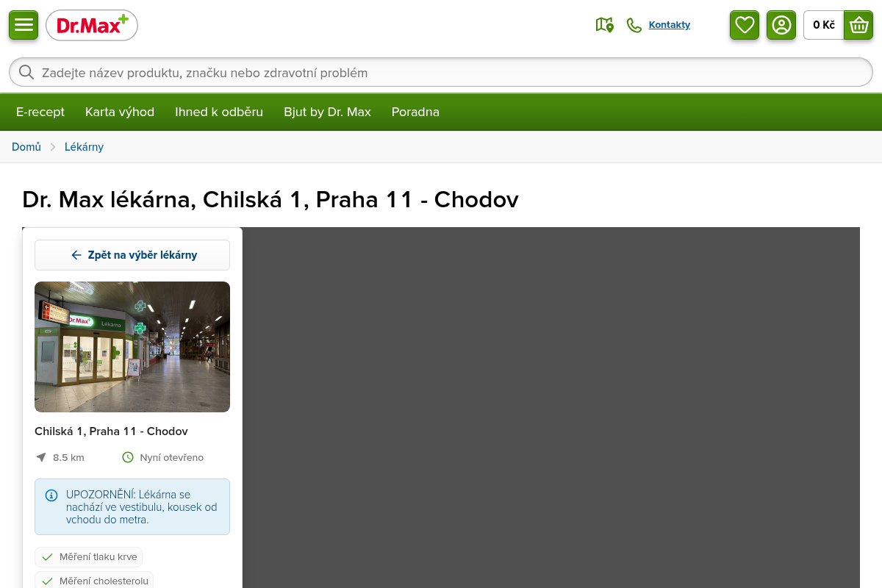Click the Měření tlaku krve service tag
The height and width of the screenshot is (588, 882).
tap(88, 557)
